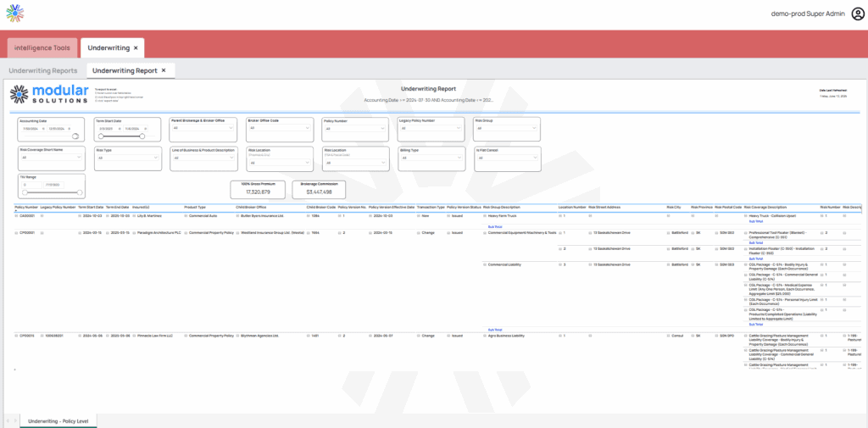Open the Policy Number filter dropdown
The image size is (868, 428).
[354, 129]
